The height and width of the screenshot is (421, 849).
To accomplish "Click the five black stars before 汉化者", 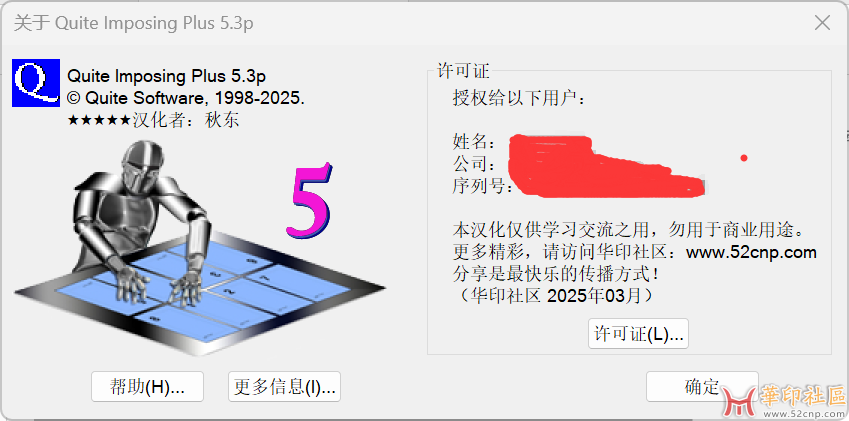I will pos(99,120).
